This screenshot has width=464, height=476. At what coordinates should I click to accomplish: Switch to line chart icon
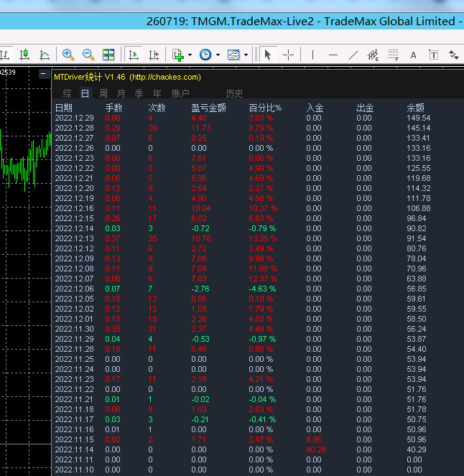[x=45, y=55]
